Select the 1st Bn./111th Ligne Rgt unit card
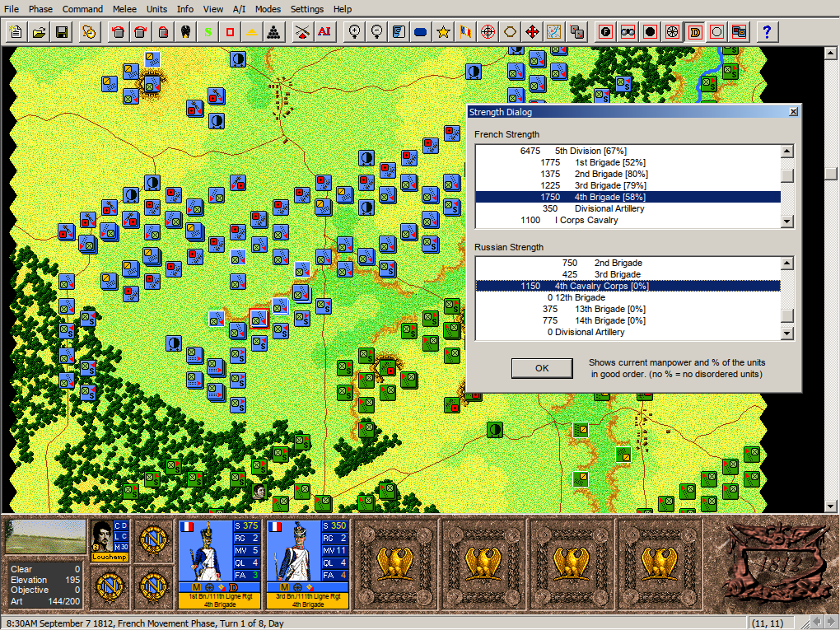This screenshot has width=840, height=630. click(220, 564)
